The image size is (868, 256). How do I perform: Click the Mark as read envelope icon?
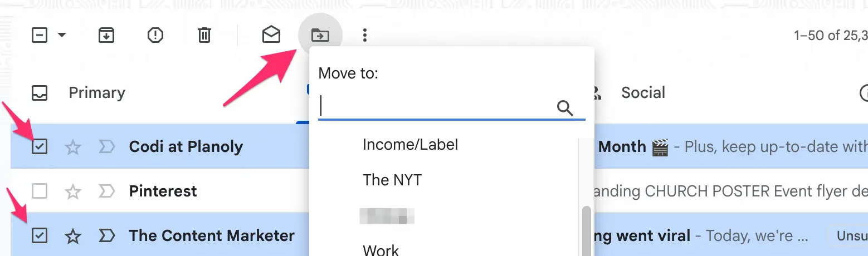[271, 36]
